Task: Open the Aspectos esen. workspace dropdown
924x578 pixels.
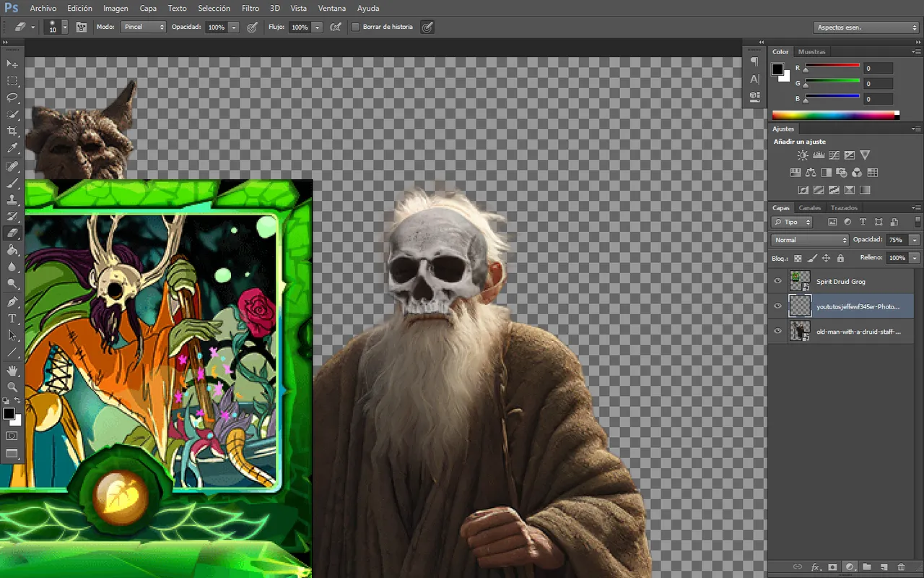Action: pyautogui.click(x=866, y=27)
